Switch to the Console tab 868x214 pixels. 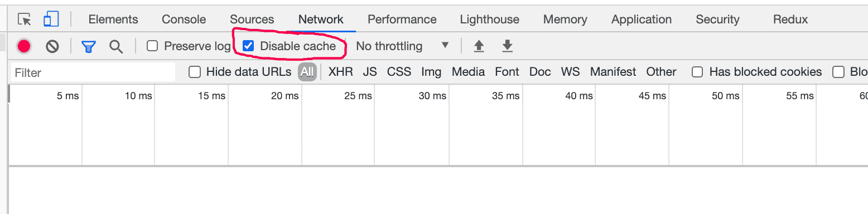[x=184, y=20]
